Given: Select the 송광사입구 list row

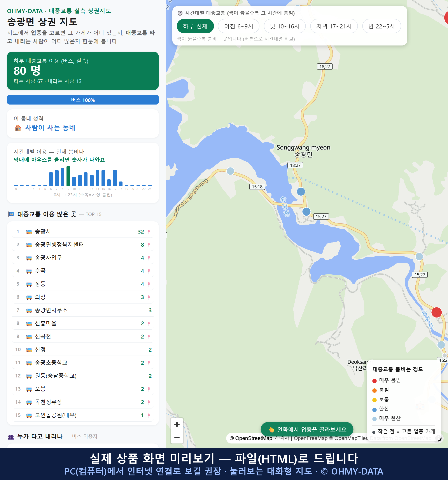Looking at the screenshot, I should coord(83,258).
